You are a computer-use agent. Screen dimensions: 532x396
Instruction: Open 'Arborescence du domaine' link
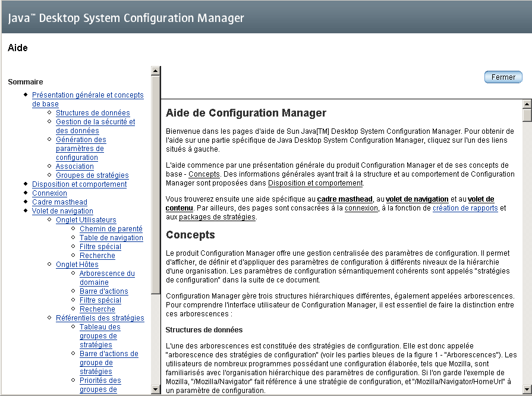[107, 278]
